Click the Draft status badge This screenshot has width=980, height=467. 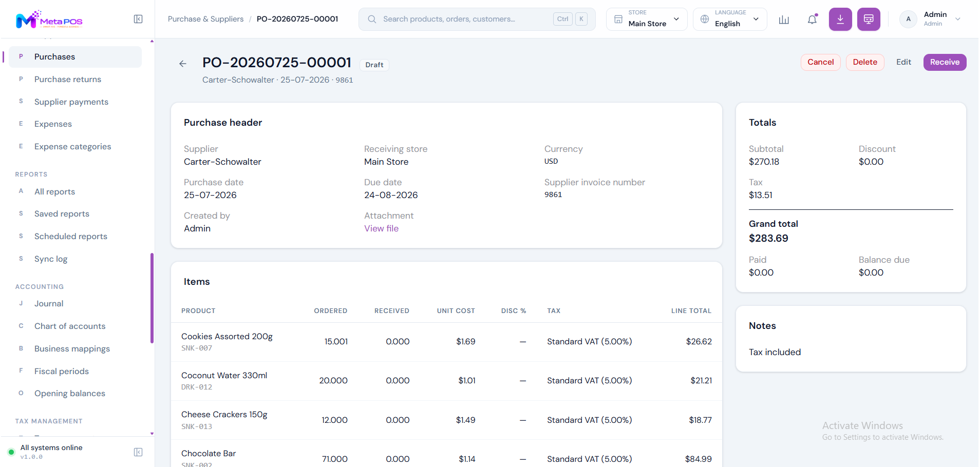[374, 65]
